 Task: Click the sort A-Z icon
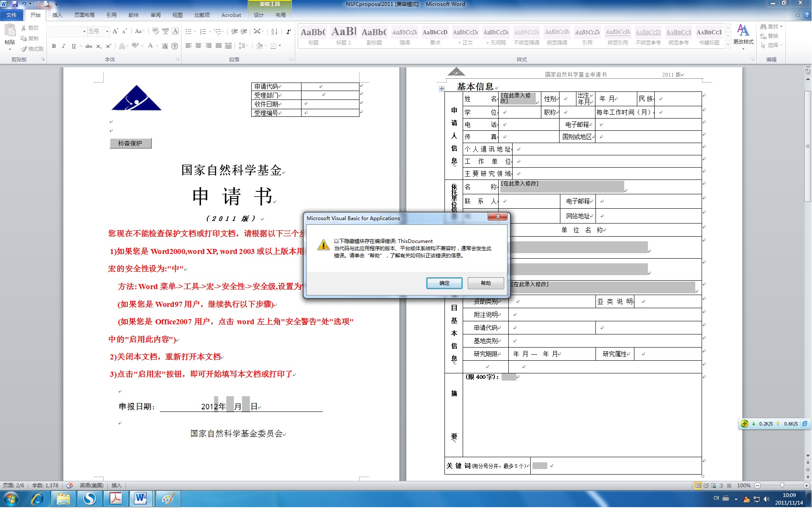click(x=274, y=32)
